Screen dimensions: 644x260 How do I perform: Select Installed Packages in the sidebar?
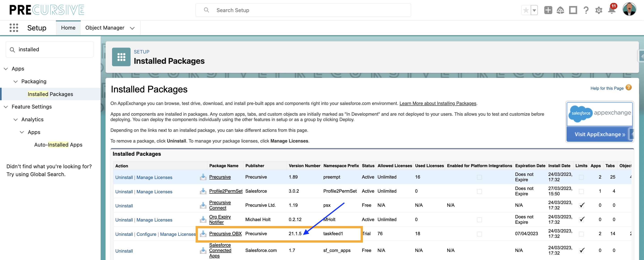click(50, 94)
